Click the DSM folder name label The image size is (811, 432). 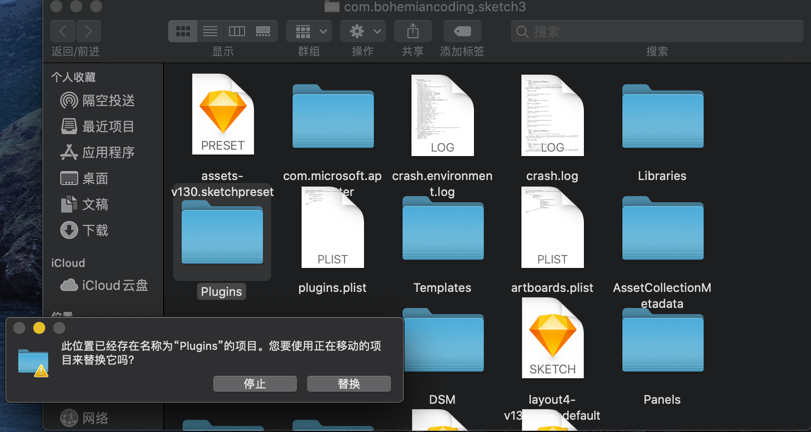(442, 399)
